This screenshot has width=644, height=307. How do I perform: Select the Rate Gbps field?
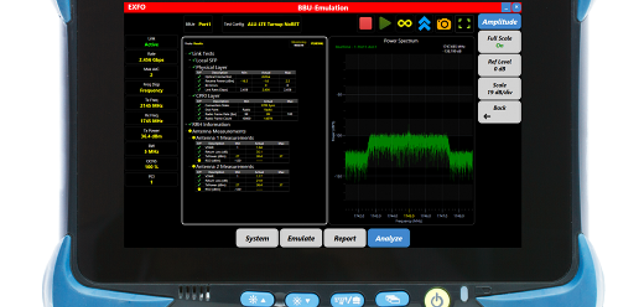[x=151, y=57]
